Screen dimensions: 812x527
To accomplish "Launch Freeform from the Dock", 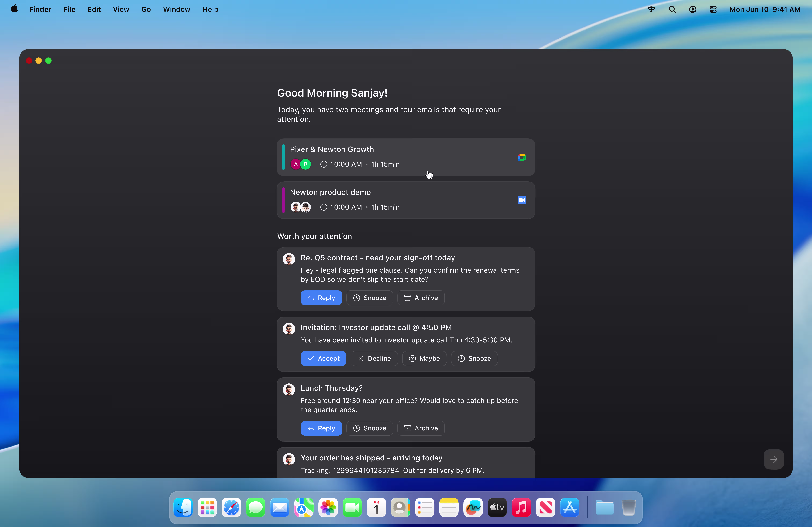I will click(473, 508).
